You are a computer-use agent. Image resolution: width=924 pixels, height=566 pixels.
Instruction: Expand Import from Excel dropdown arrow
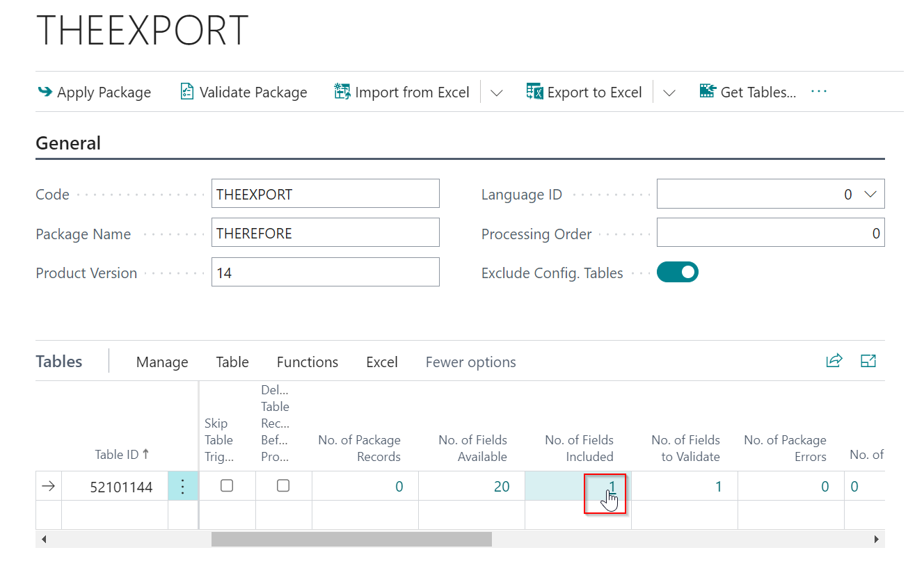(496, 93)
